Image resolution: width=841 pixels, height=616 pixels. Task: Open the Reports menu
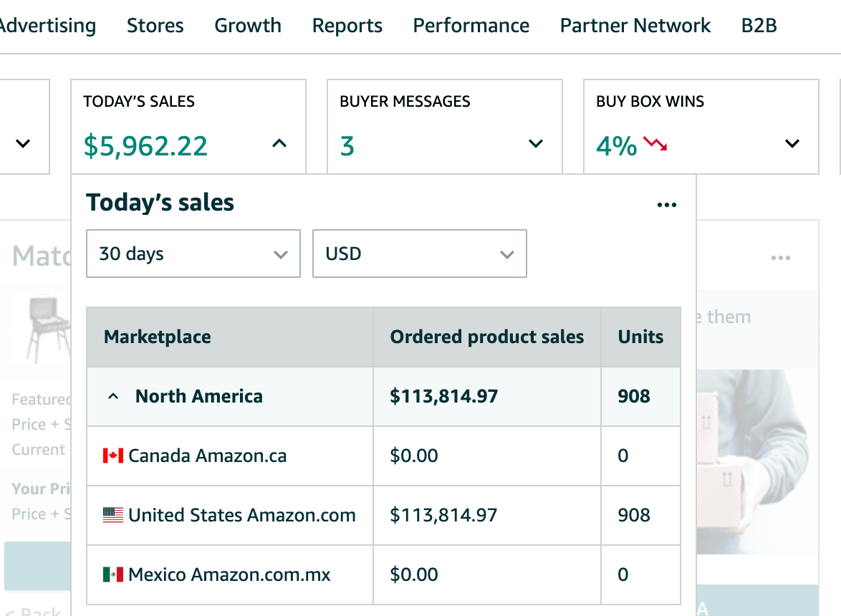347,26
